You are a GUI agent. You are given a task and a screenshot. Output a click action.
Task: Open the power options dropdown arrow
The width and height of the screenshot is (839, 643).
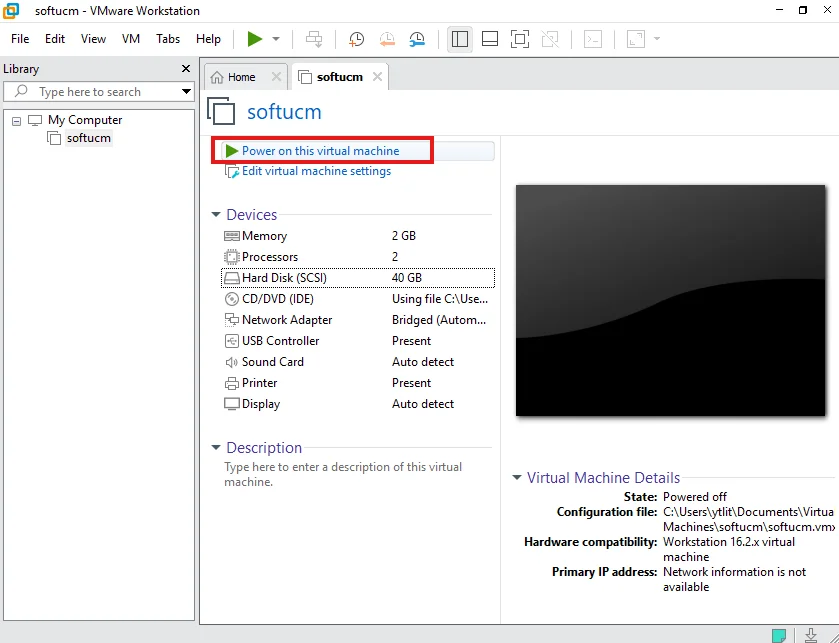coord(276,39)
